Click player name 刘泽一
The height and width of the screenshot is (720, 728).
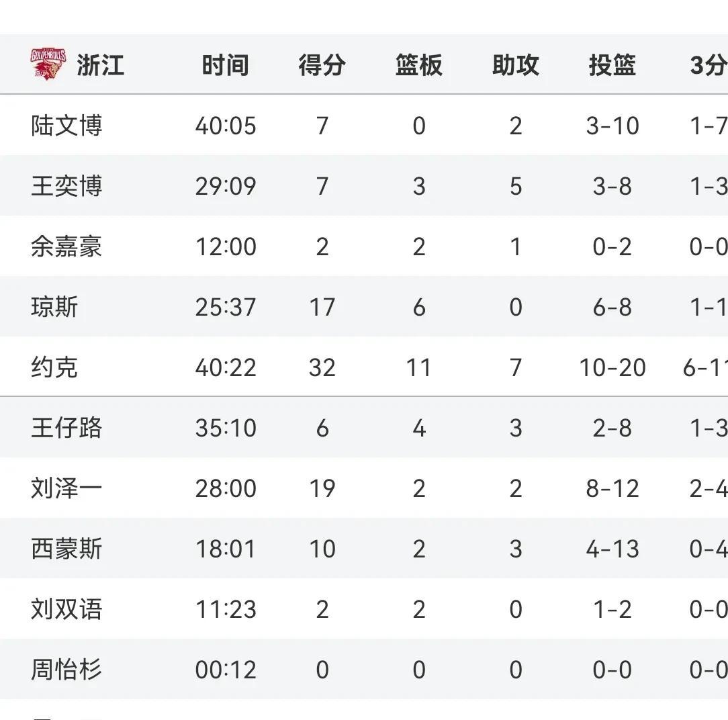[66, 488]
